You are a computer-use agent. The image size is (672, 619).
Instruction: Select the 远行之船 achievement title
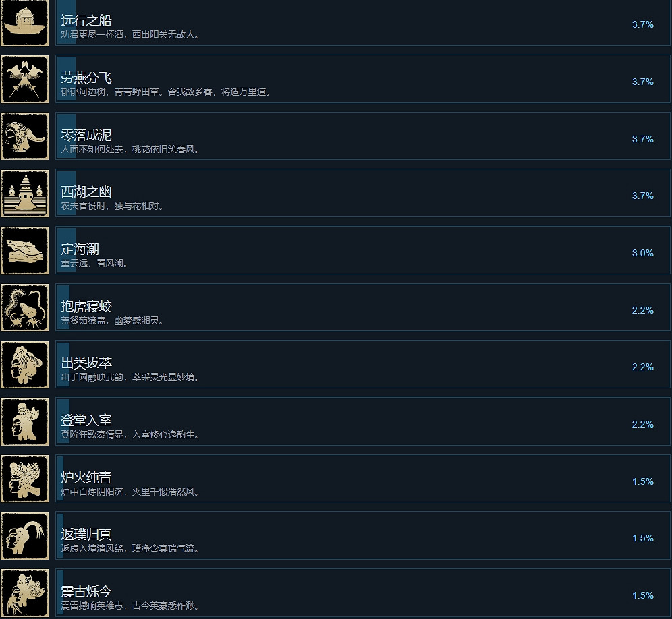86,20
